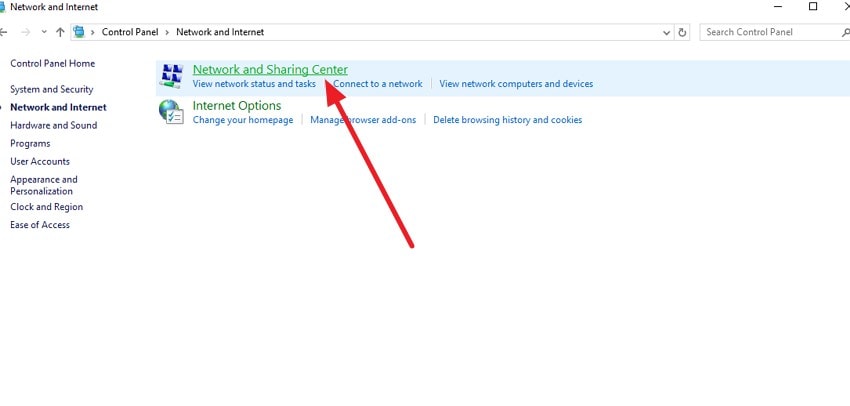Viewport: 850px width, 406px height.
Task: Open View network computers and devices
Action: 516,84
